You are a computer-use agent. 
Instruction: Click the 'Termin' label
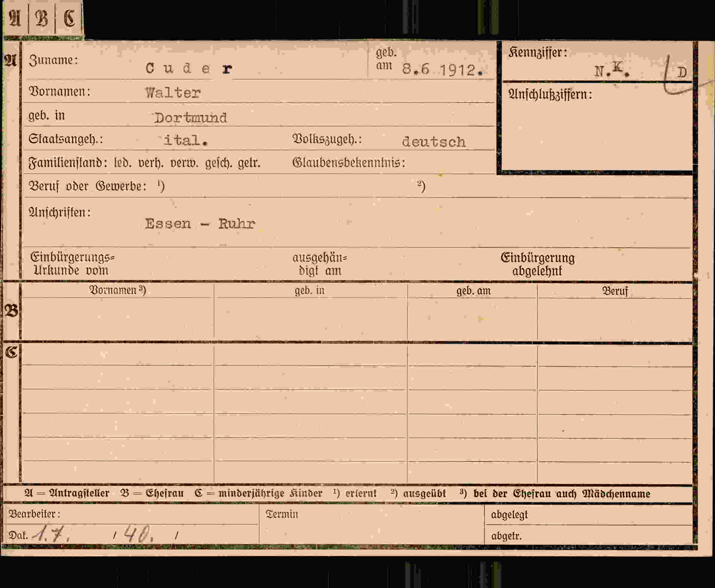click(282, 514)
